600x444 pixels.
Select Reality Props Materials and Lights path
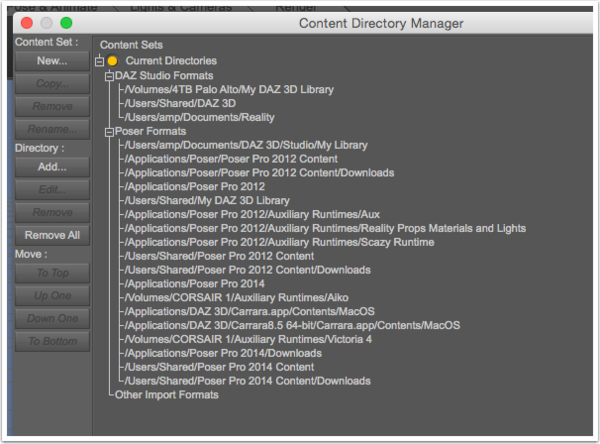tap(325, 228)
